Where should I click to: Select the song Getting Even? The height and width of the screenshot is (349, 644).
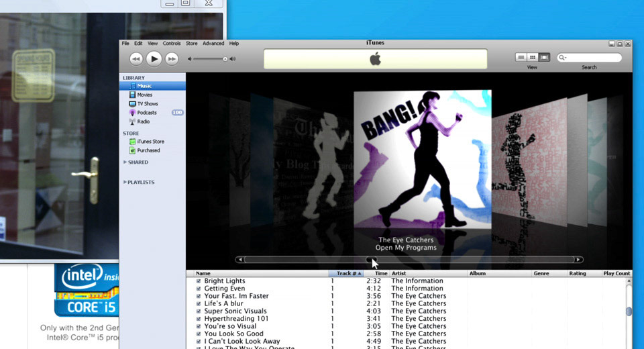tap(225, 289)
